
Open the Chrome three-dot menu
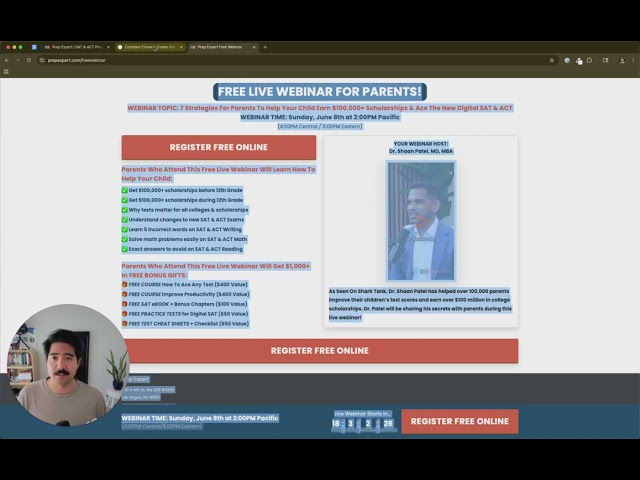(633, 60)
